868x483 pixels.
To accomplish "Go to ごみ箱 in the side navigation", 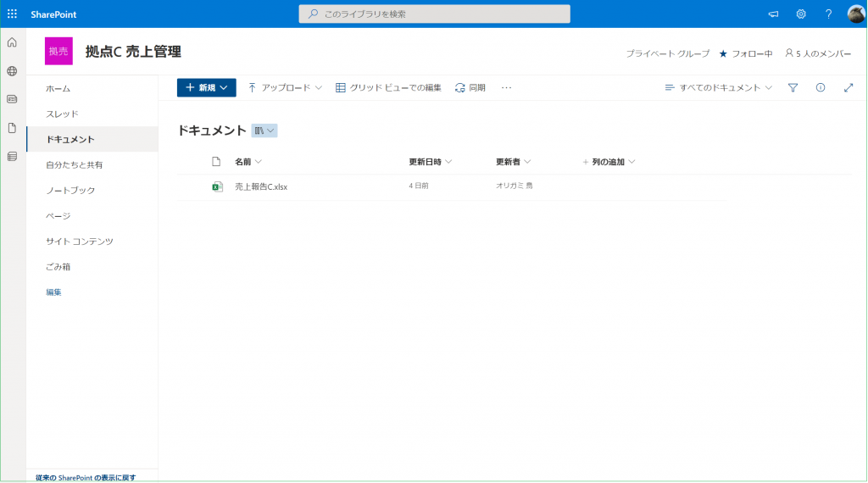I will coord(58,266).
